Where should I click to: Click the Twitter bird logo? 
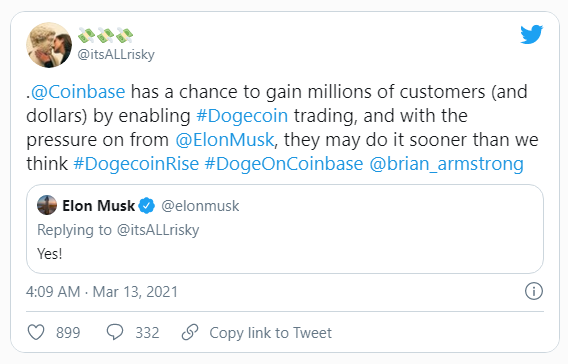pos(531,34)
